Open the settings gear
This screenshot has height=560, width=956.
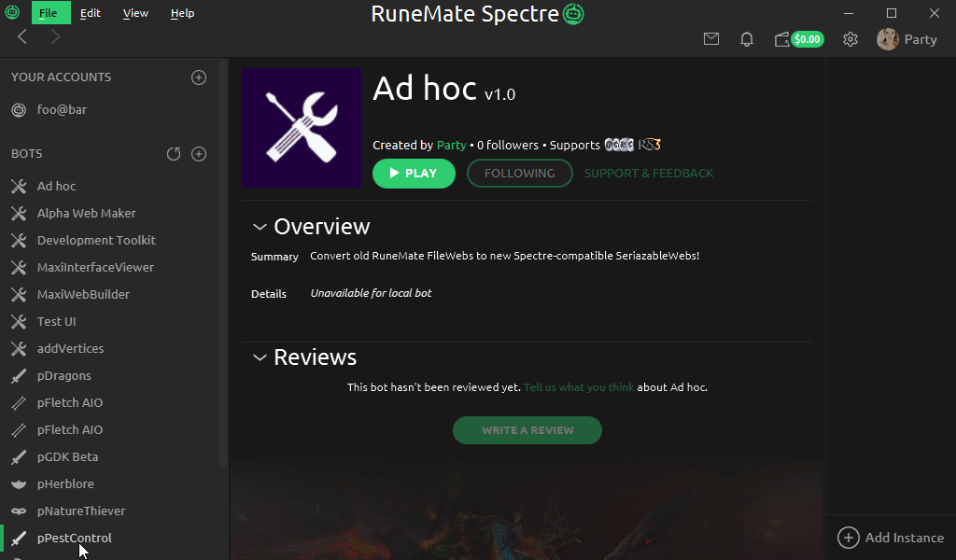coord(850,39)
